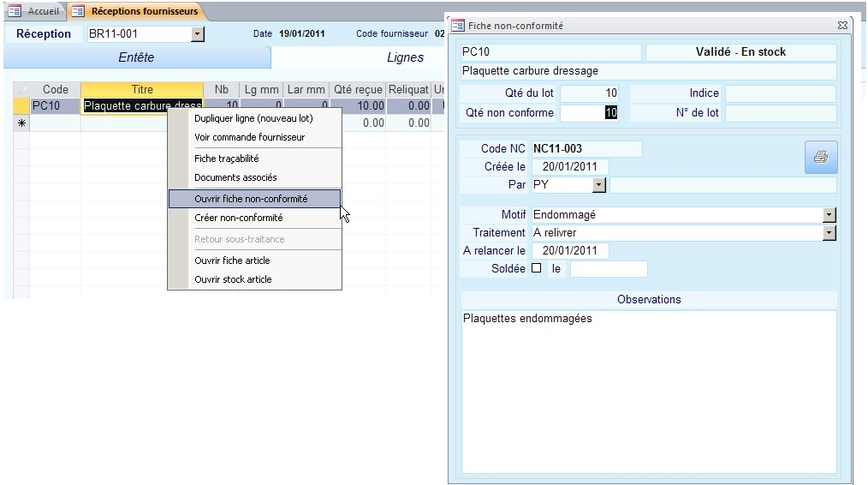Open the Lignes tab
Image resolution: width=868 pixels, height=485 pixels.
click(x=405, y=57)
